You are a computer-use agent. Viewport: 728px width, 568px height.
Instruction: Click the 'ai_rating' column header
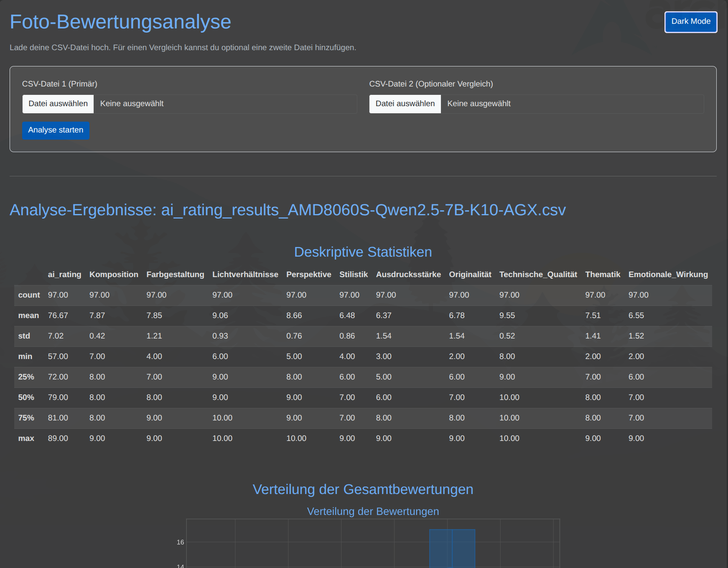[64, 275]
